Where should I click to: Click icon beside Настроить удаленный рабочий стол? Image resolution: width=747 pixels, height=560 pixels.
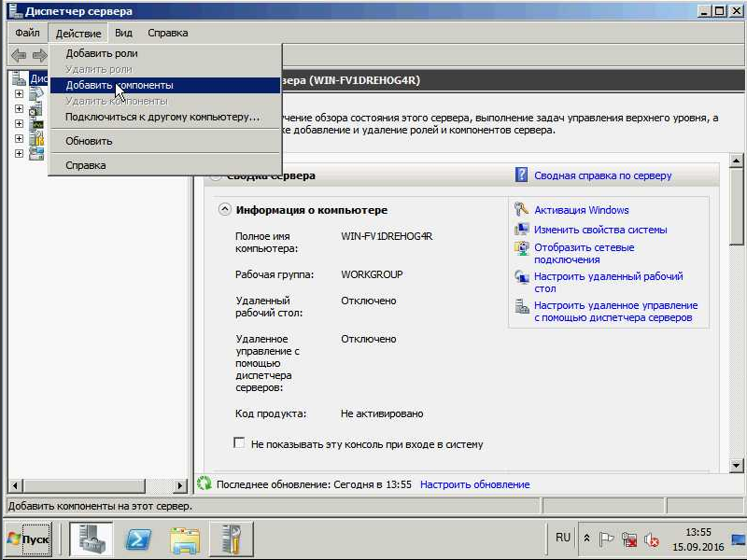point(521,276)
